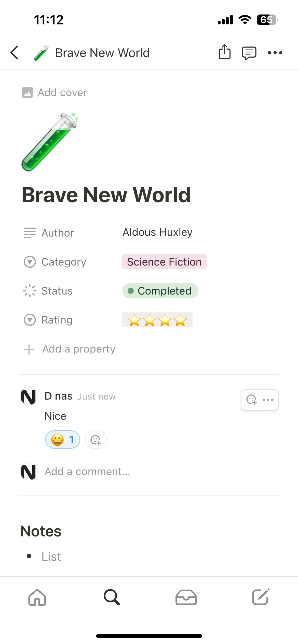The width and height of the screenshot is (298, 644).
Task: Edit the four-star Rating value
Action: tap(157, 320)
